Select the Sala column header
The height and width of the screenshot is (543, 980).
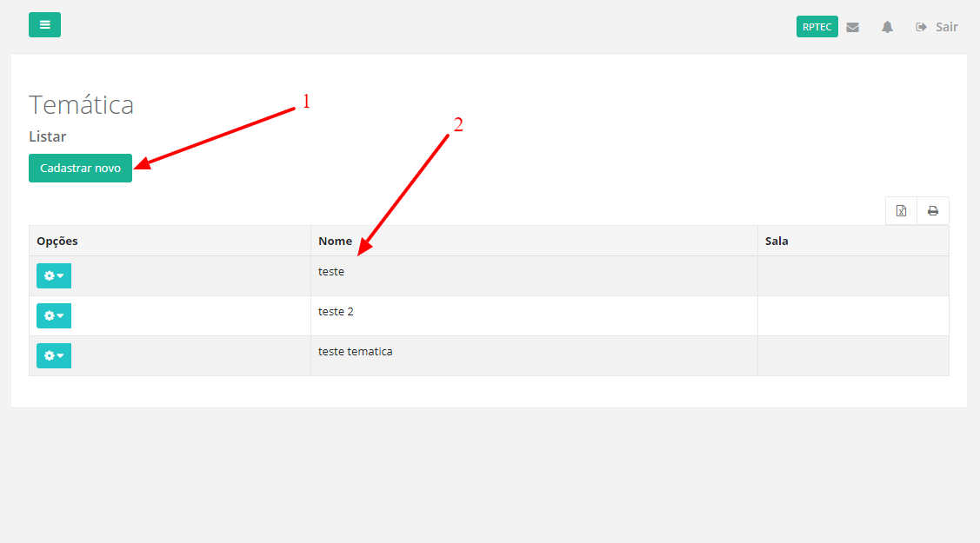point(777,241)
